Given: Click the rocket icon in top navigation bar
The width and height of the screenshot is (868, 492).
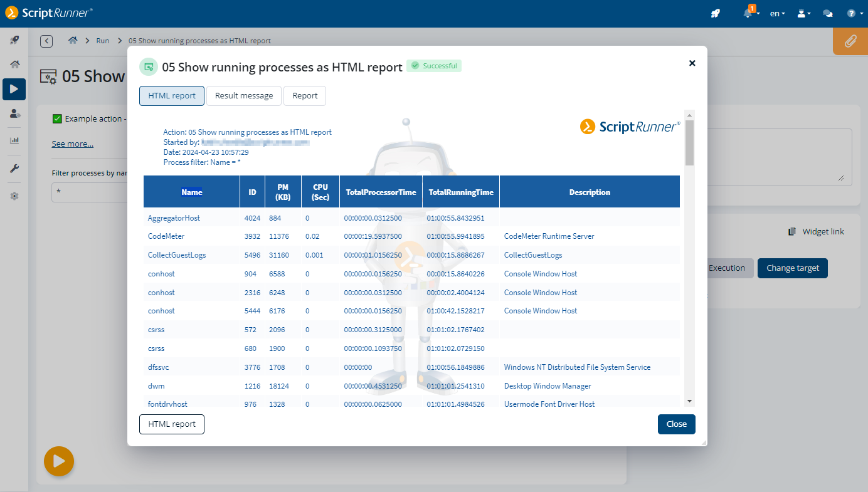Looking at the screenshot, I should tap(716, 13).
